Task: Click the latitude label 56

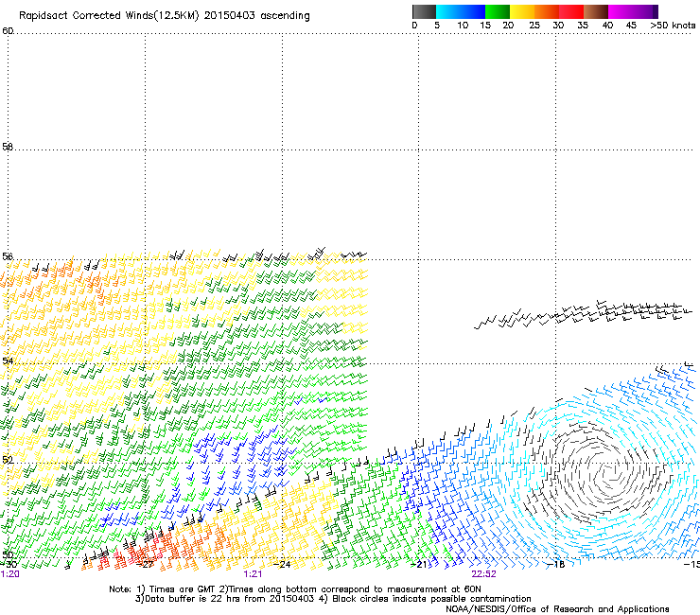Action: (x=8, y=256)
